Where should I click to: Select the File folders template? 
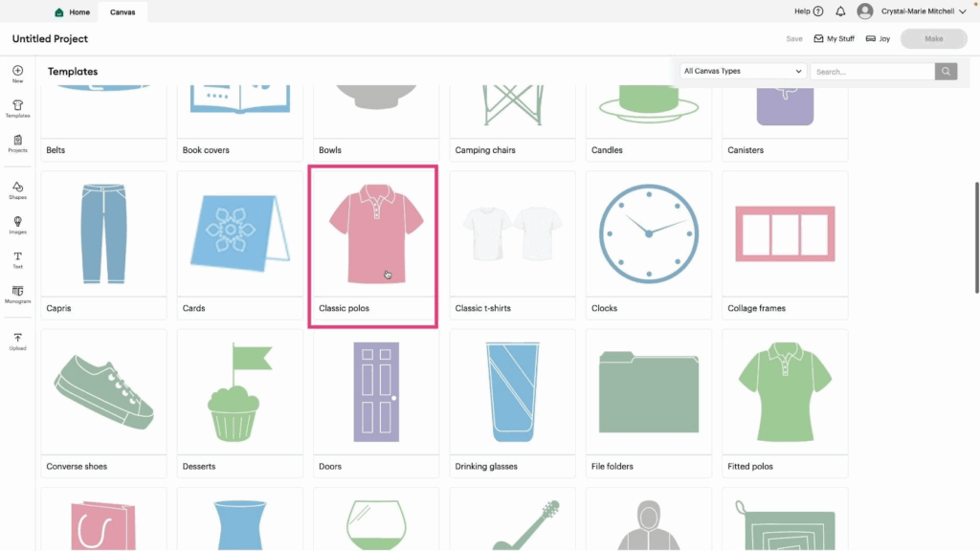(x=649, y=404)
